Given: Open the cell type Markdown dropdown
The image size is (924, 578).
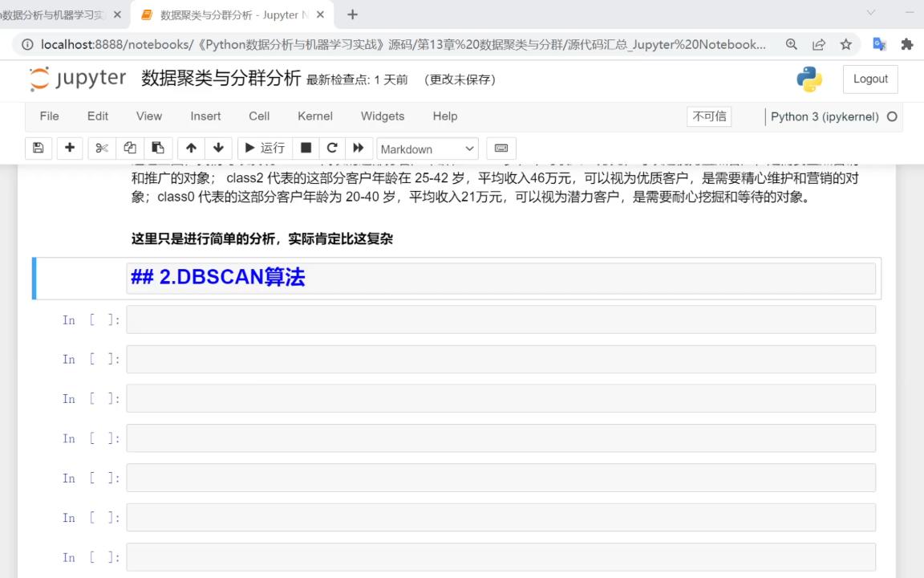Looking at the screenshot, I should pos(427,149).
